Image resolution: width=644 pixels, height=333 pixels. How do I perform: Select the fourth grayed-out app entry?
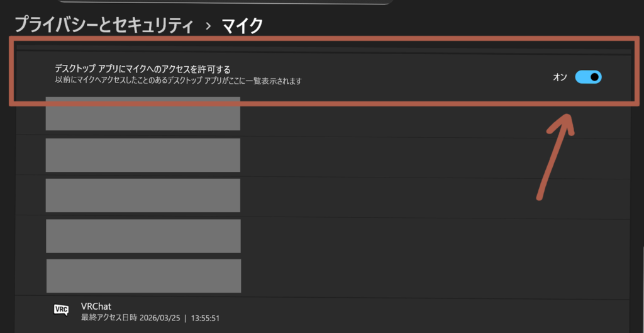point(143,235)
